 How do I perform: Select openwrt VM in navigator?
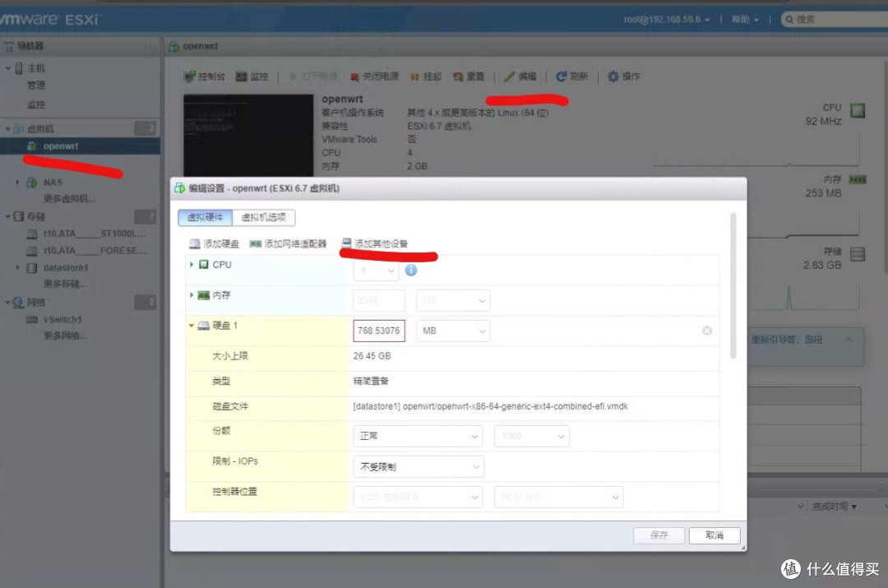coord(61,146)
